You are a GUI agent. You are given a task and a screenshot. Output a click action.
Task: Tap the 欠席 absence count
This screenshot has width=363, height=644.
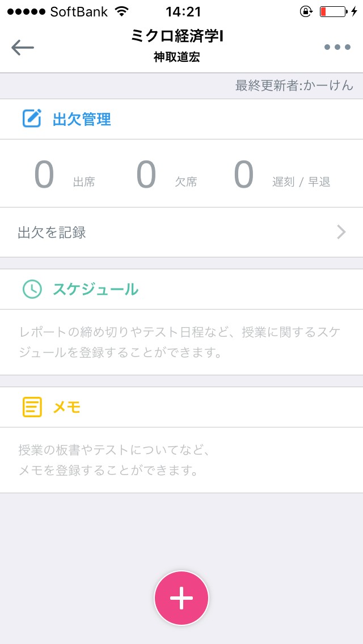coord(146,175)
